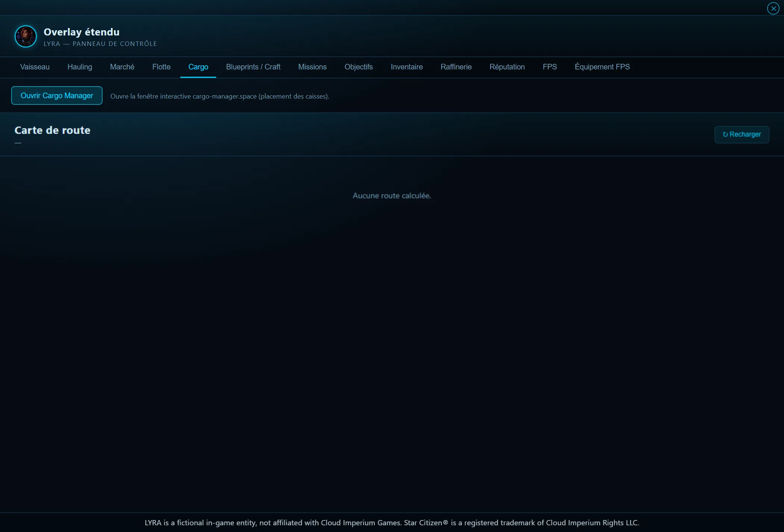Go to the Flotte tab
The width and height of the screenshot is (784, 532).
point(161,67)
